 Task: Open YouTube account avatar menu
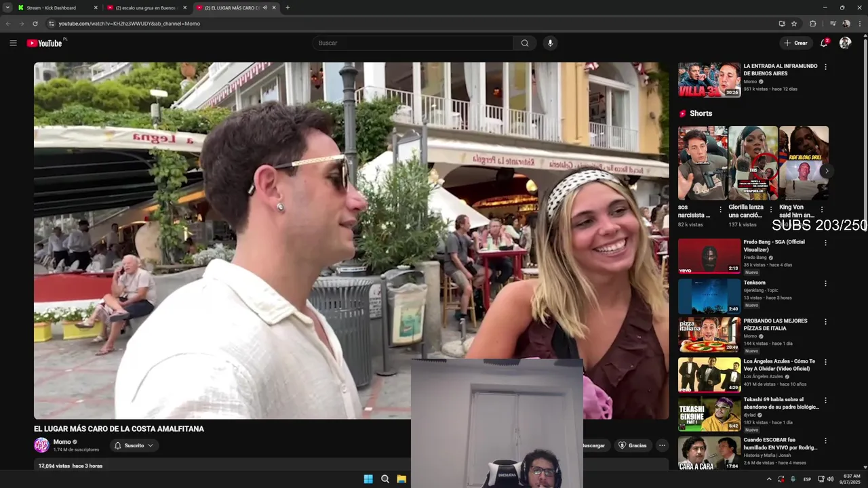coord(845,43)
